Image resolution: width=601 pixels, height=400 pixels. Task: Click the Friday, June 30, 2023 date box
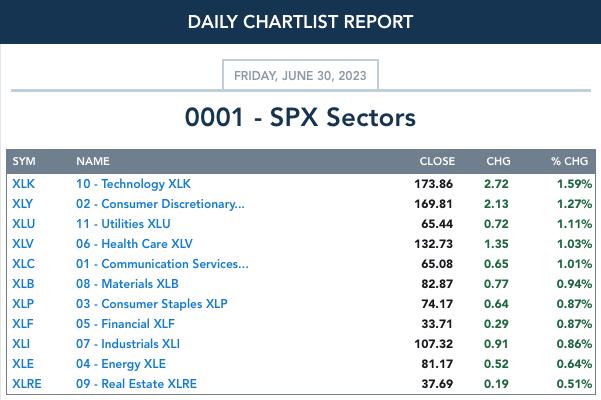[x=300, y=75]
